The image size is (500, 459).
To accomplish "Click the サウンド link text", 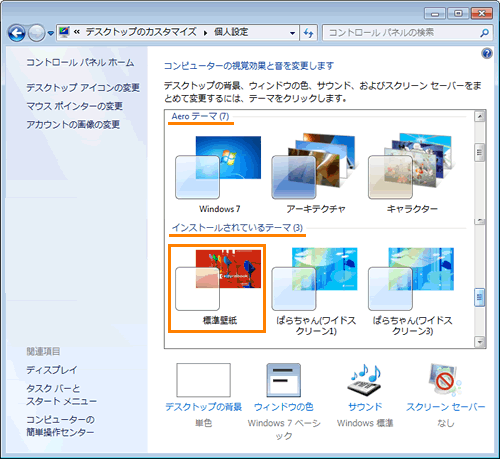I will [x=365, y=407].
